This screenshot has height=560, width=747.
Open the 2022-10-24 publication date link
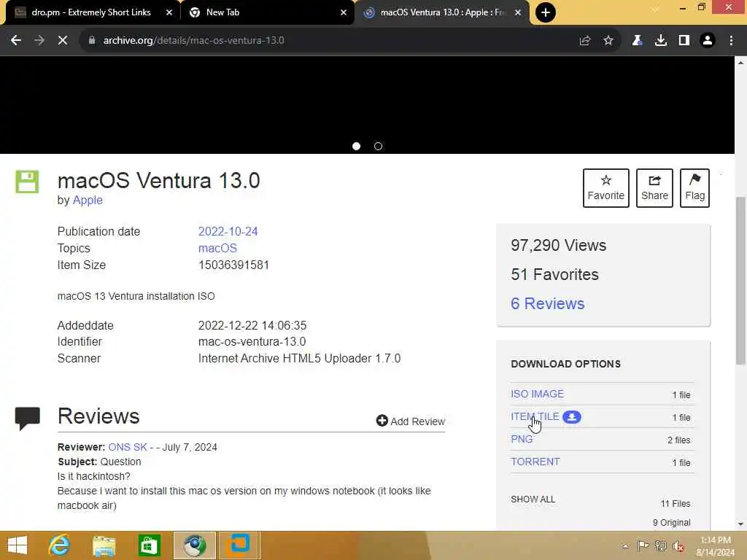pyautogui.click(x=228, y=231)
